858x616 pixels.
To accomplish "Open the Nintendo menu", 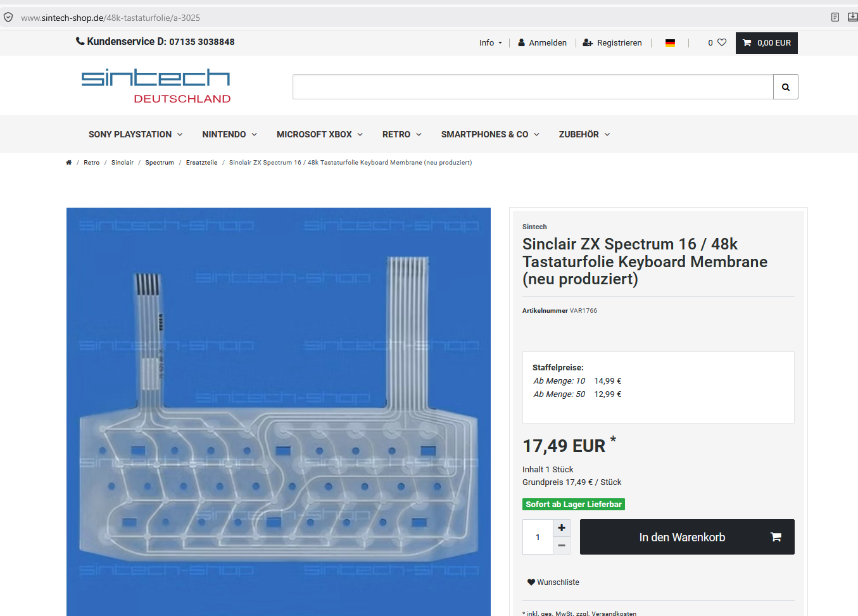I will [x=230, y=134].
